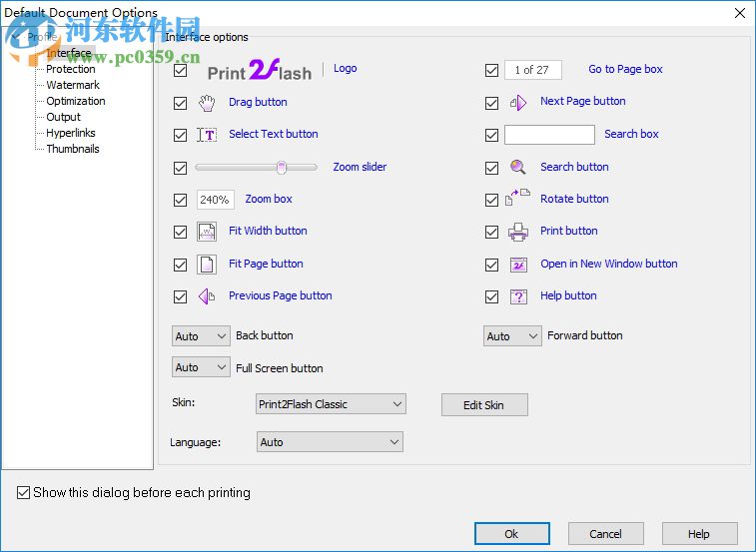This screenshot has height=552, width=756.
Task: Toggle the Rotate button checkbox
Action: [x=491, y=200]
